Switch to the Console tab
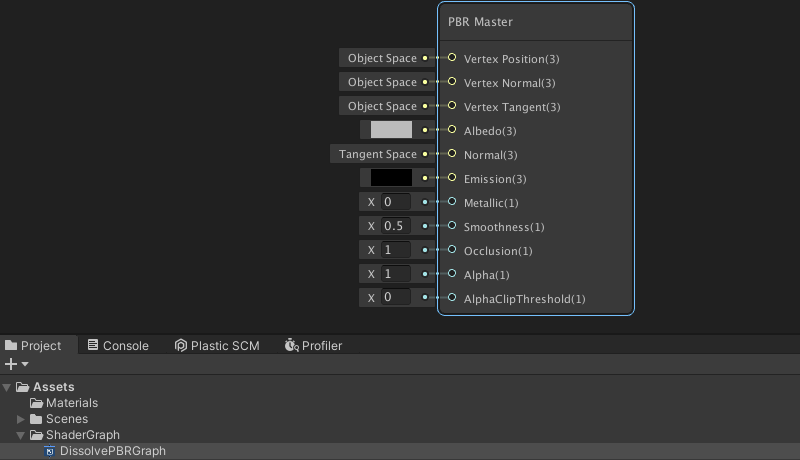 click(x=118, y=345)
